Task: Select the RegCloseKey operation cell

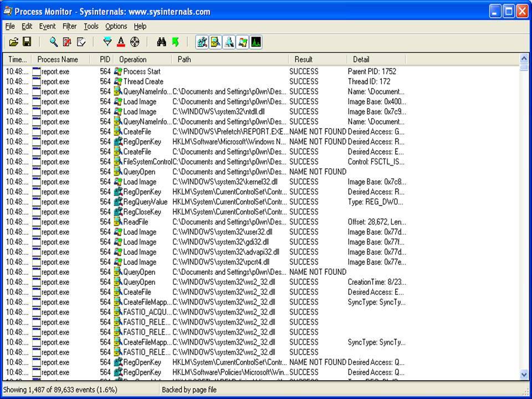Action: click(142, 212)
